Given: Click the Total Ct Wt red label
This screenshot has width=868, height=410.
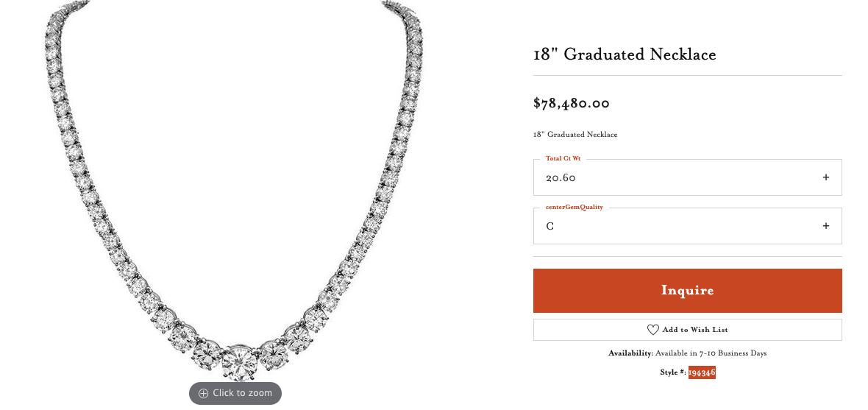Looking at the screenshot, I should (563, 158).
